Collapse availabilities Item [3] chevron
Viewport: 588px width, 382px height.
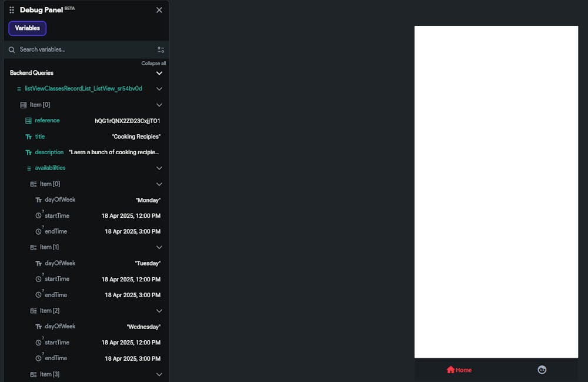pos(159,374)
